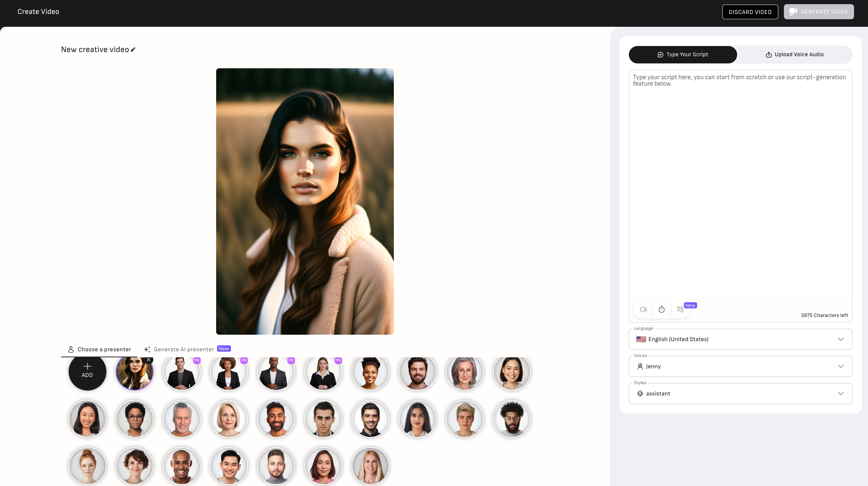
Task: Click the GENERATE VIDEO button
Action: point(819,12)
